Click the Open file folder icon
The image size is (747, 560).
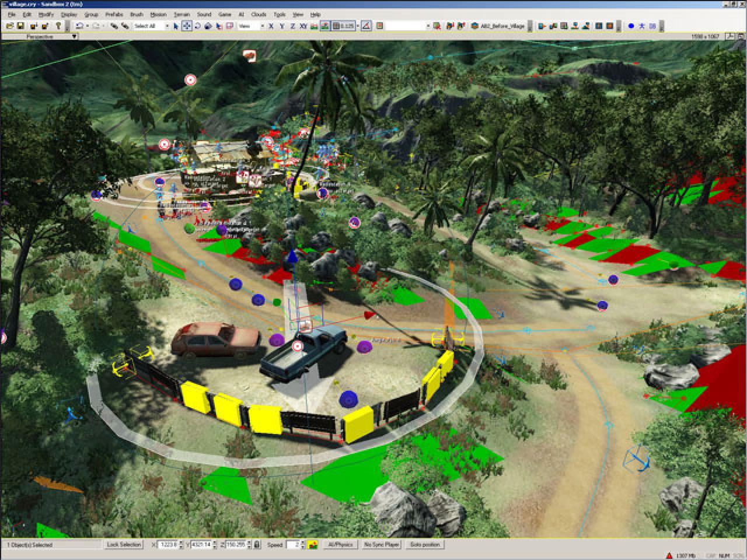point(9,26)
